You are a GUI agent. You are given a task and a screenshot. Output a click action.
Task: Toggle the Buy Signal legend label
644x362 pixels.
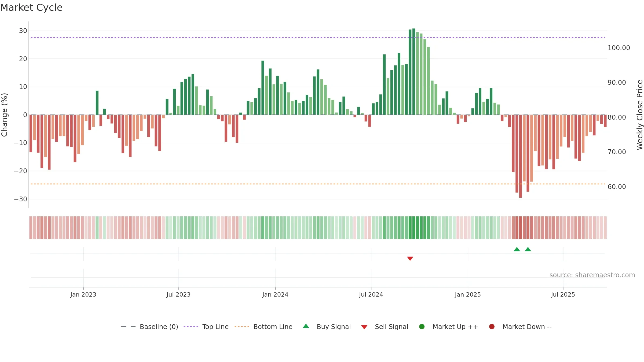tap(334, 327)
